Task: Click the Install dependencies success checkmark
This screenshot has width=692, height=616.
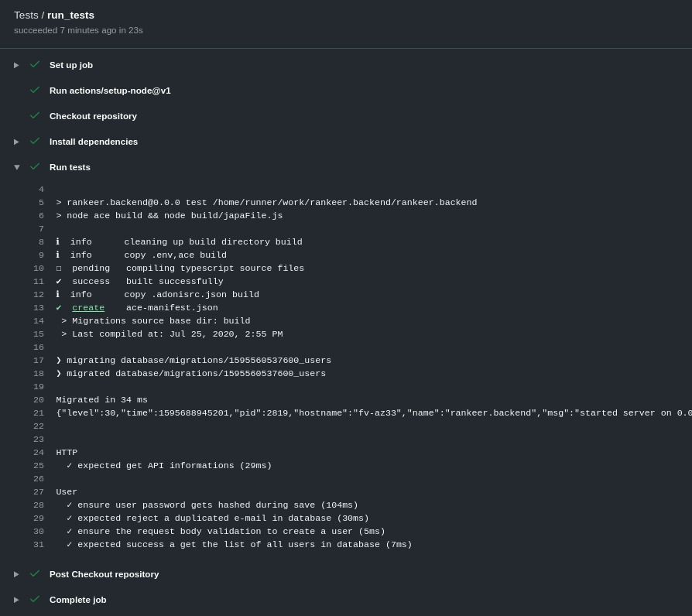Action: tap(35, 141)
